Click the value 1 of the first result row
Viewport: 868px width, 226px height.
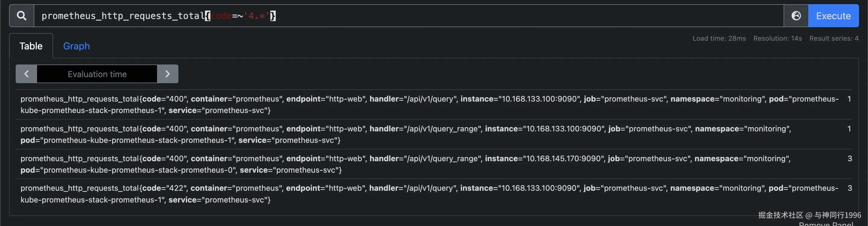pos(849,99)
